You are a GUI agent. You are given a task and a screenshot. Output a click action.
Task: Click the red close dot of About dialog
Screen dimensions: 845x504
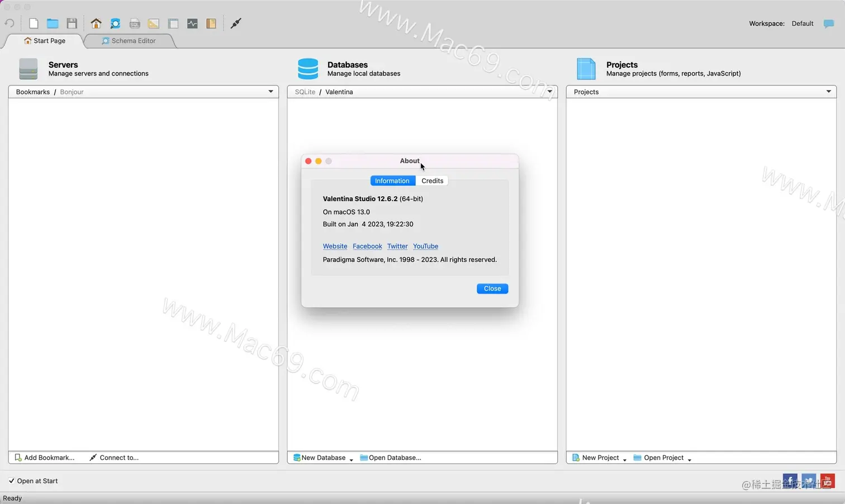308,161
